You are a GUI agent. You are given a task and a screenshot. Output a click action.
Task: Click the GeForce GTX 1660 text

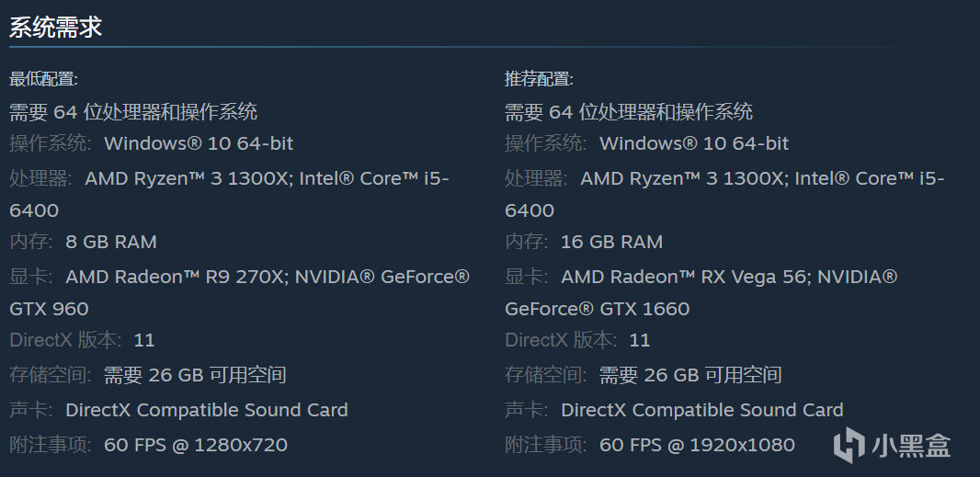tap(597, 309)
